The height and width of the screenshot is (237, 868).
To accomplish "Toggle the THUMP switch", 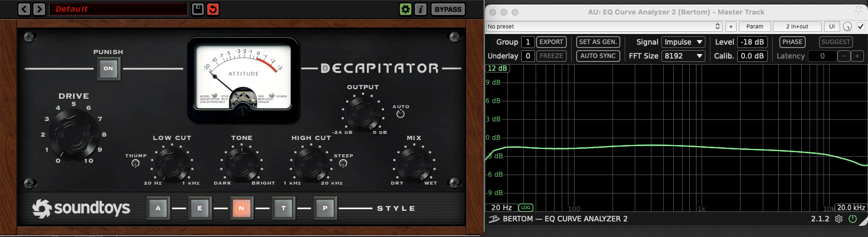I will click(135, 163).
